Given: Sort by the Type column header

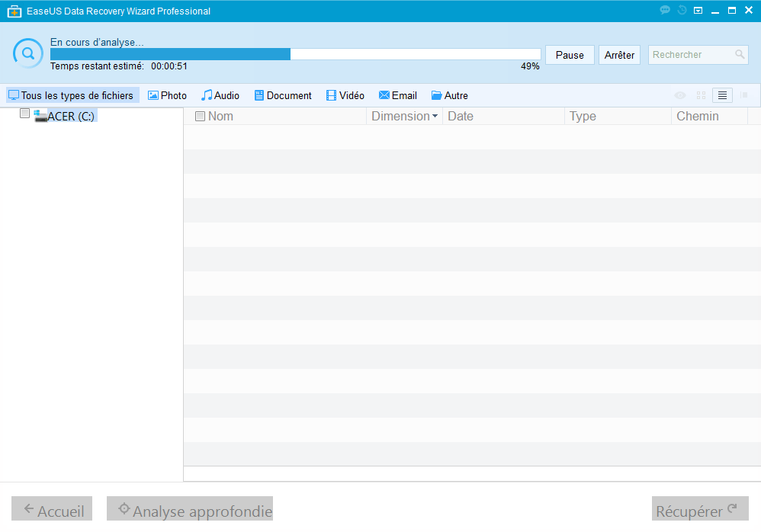Looking at the screenshot, I should click(618, 117).
